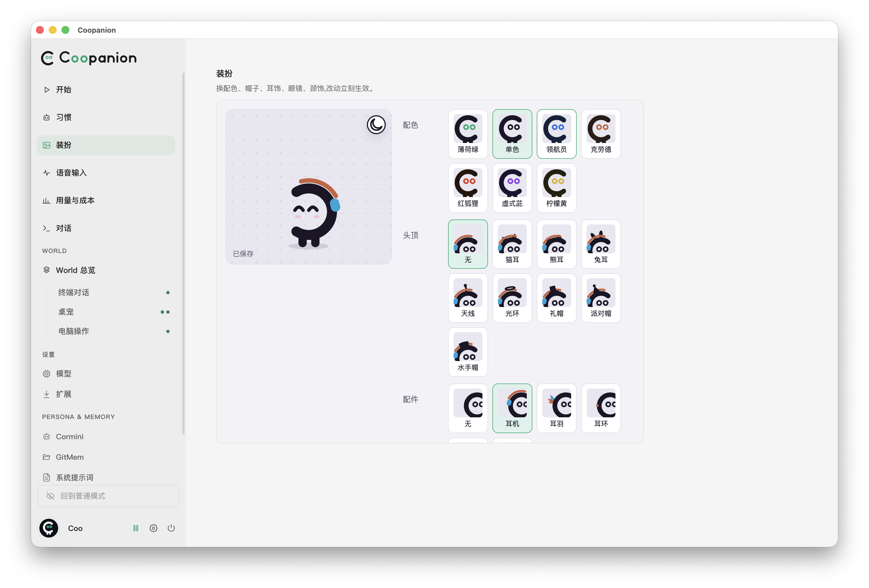Choose the 领航员 color scheme
Image resolution: width=869 pixels, height=588 pixels.
coord(556,134)
